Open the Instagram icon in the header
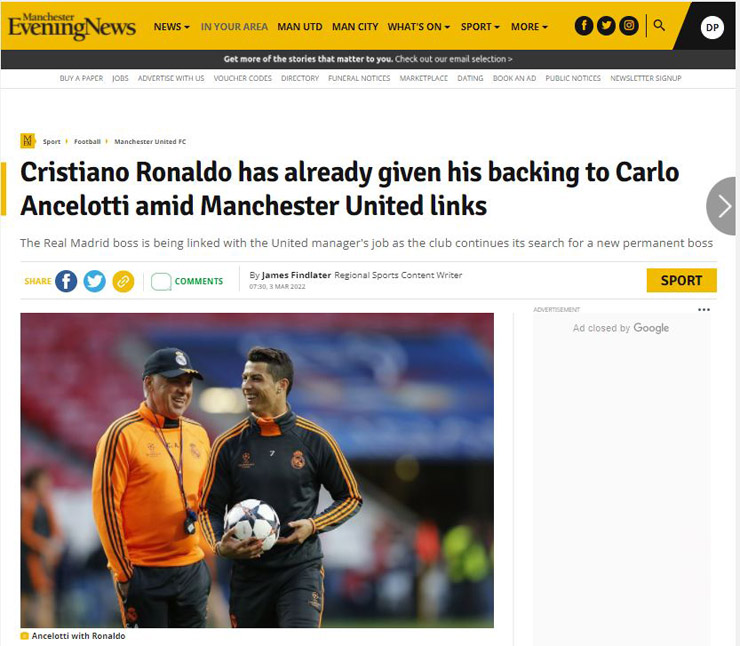This screenshot has height=646, width=740. tap(629, 25)
